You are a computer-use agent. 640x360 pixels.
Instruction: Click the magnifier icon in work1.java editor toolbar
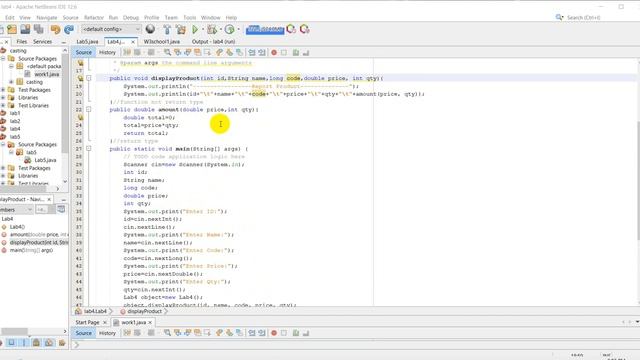(x=167, y=333)
